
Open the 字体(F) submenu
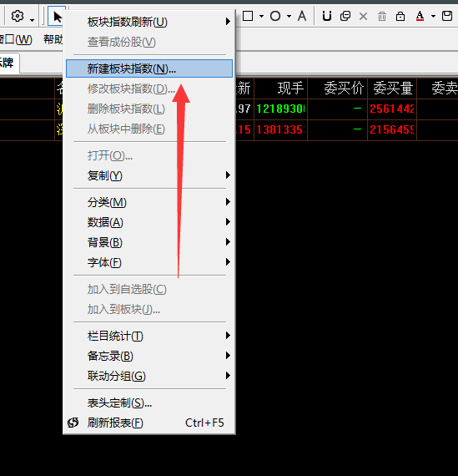coord(149,262)
